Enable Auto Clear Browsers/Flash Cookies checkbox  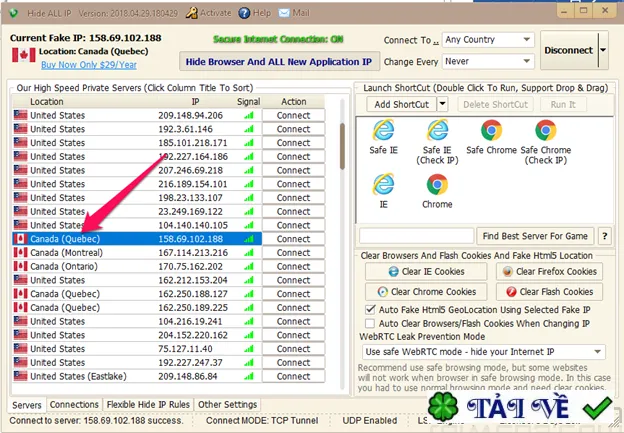[x=370, y=323]
